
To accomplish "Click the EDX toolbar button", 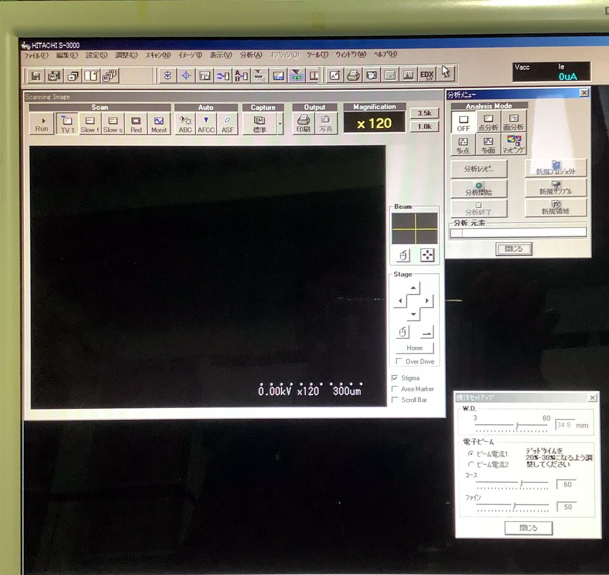I will 427,75.
